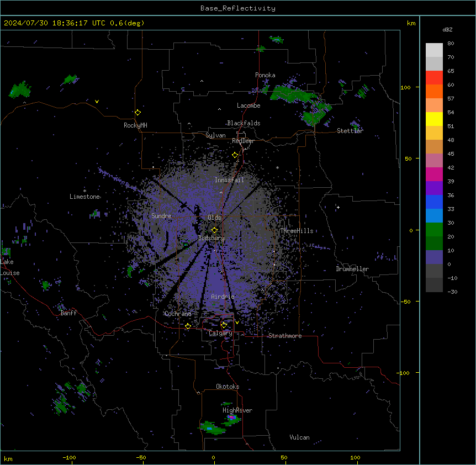The height and width of the screenshot is (465, 476).
Task: Click the Ponoka city label
Action: (265, 75)
